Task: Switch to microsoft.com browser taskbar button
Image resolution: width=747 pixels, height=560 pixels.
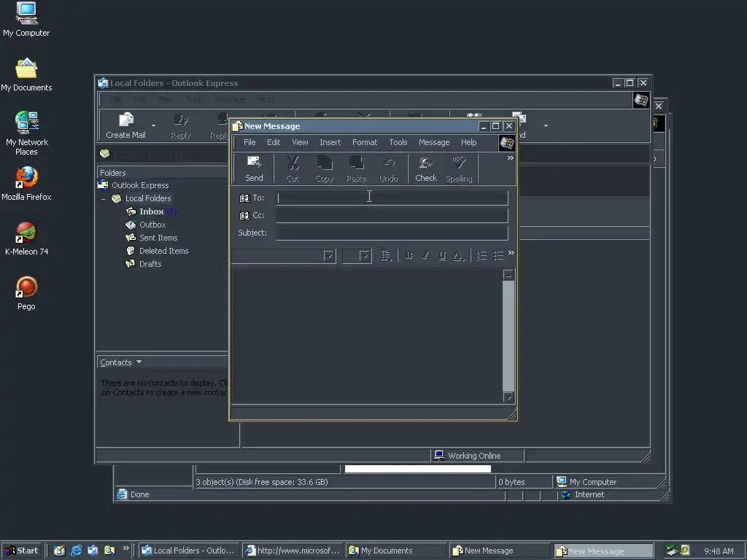Action: click(292, 551)
